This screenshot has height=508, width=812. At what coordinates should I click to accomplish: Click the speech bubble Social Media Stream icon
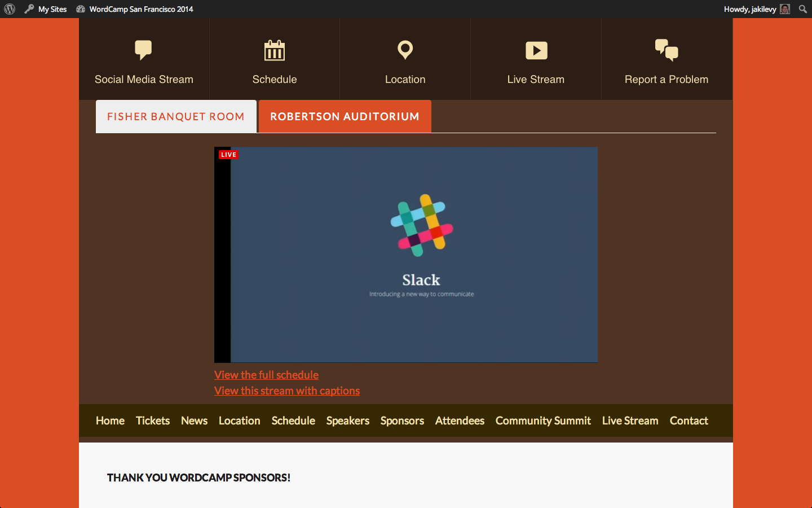tap(143, 50)
